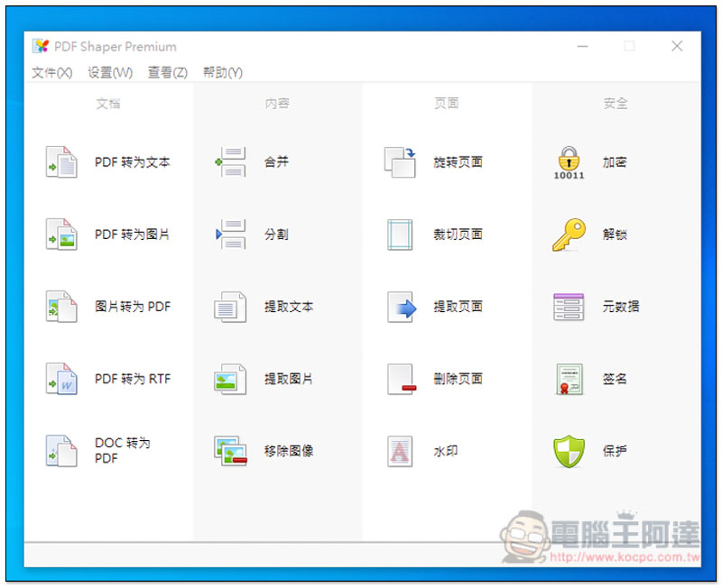Open the 查看(Z) menu

[168, 72]
